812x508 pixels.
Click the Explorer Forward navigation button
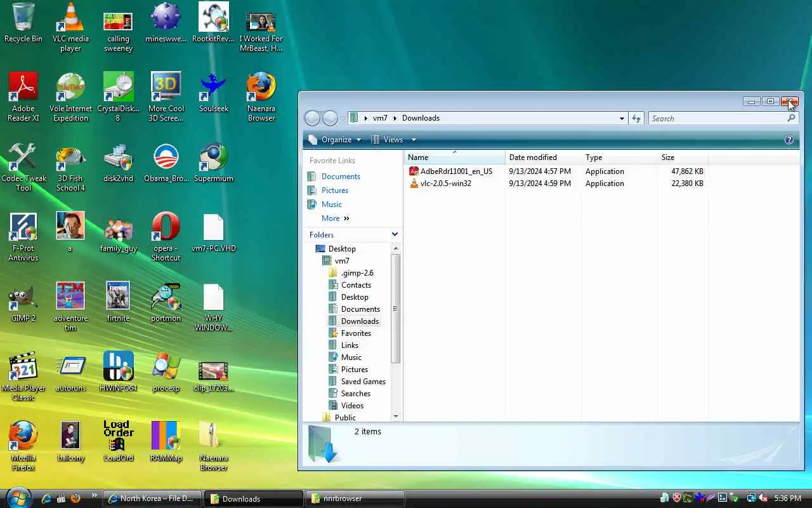330,118
